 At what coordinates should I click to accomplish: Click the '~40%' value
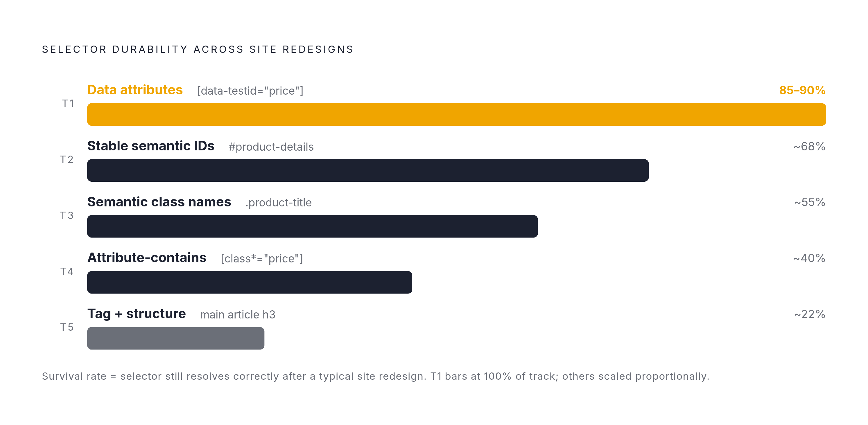tap(809, 258)
